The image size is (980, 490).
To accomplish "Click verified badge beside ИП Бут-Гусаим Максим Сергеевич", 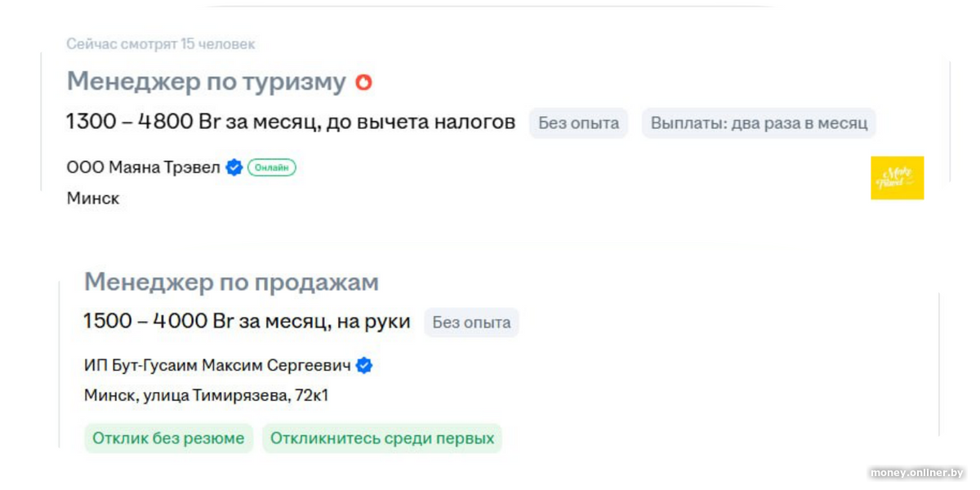I will (x=364, y=366).
